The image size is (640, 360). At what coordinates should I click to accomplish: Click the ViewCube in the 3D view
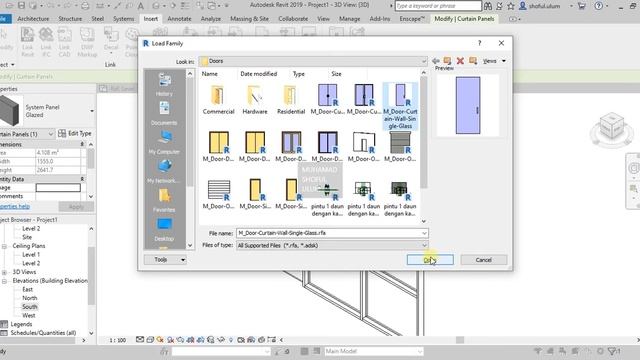[611, 127]
